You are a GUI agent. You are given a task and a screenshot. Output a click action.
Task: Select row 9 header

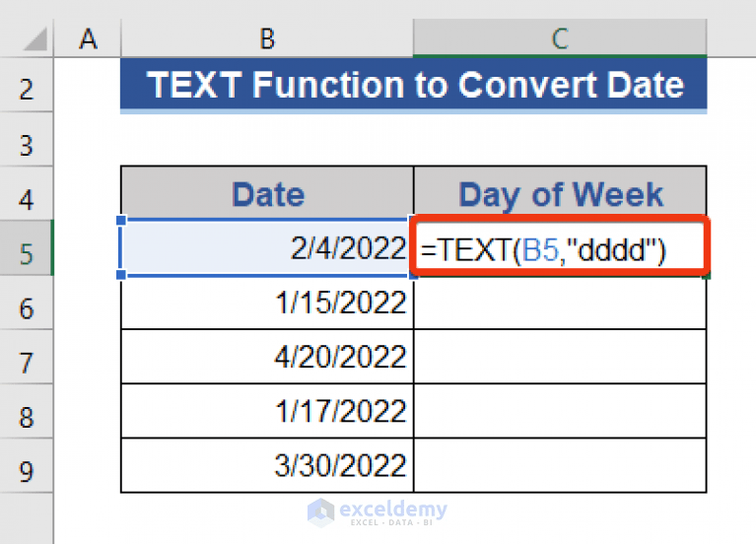tap(26, 466)
